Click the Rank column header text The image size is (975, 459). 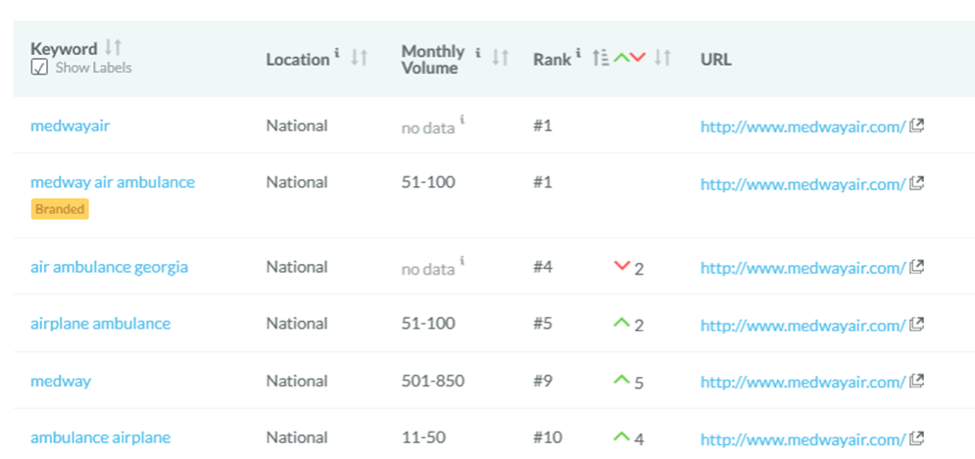tap(552, 60)
